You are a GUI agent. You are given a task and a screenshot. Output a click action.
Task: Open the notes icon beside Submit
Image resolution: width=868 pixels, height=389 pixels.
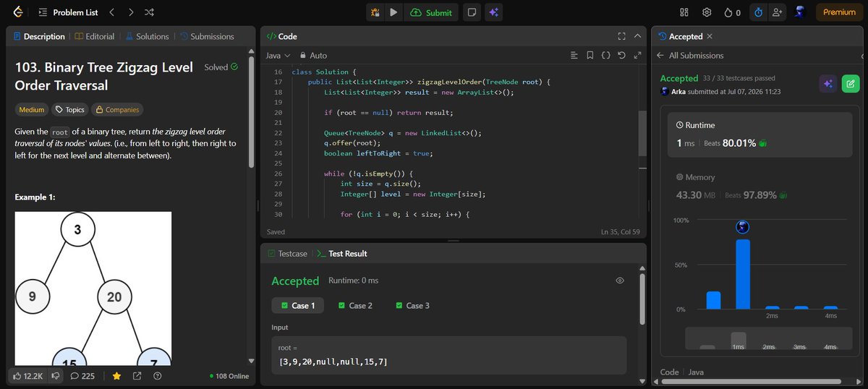tap(471, 12)
